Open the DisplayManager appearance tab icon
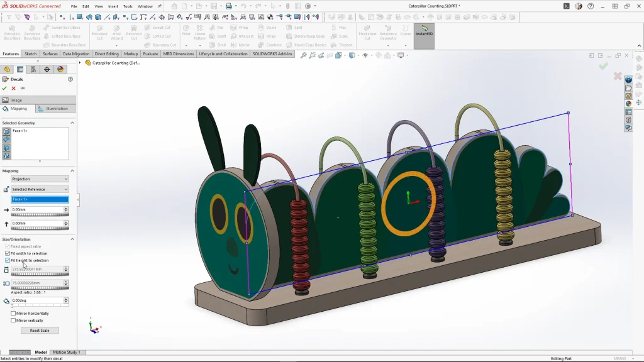Screen dimensions: 644x362 coord(60,70)
